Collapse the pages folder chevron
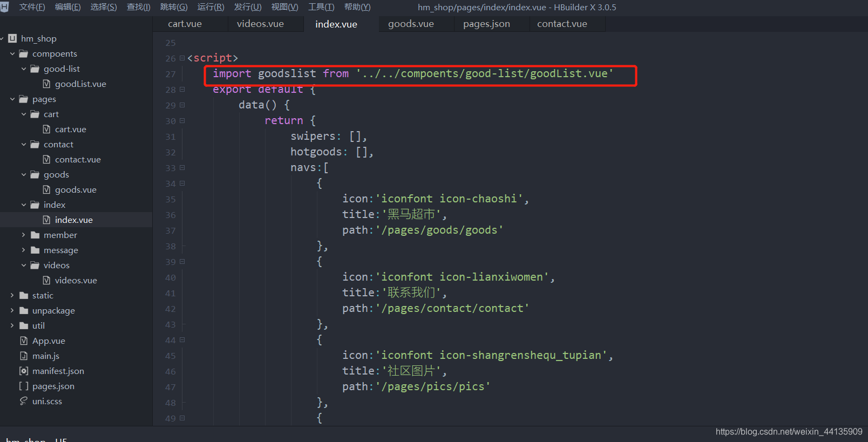Image resolution: width=868 pixels, height=442 pixels. pyautogui.click(x=12, y=99)
